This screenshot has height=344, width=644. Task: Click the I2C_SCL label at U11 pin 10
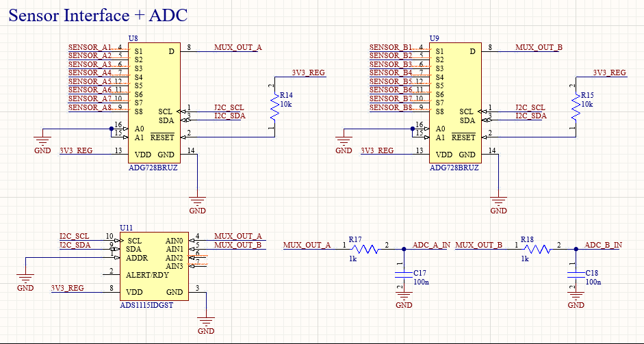75,236
